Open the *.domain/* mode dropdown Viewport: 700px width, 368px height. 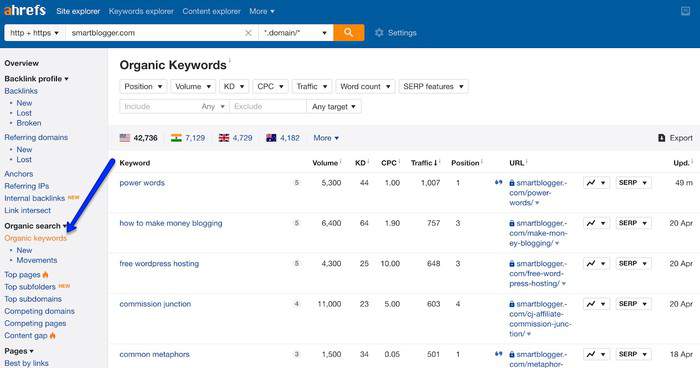(x=296, y=33)
